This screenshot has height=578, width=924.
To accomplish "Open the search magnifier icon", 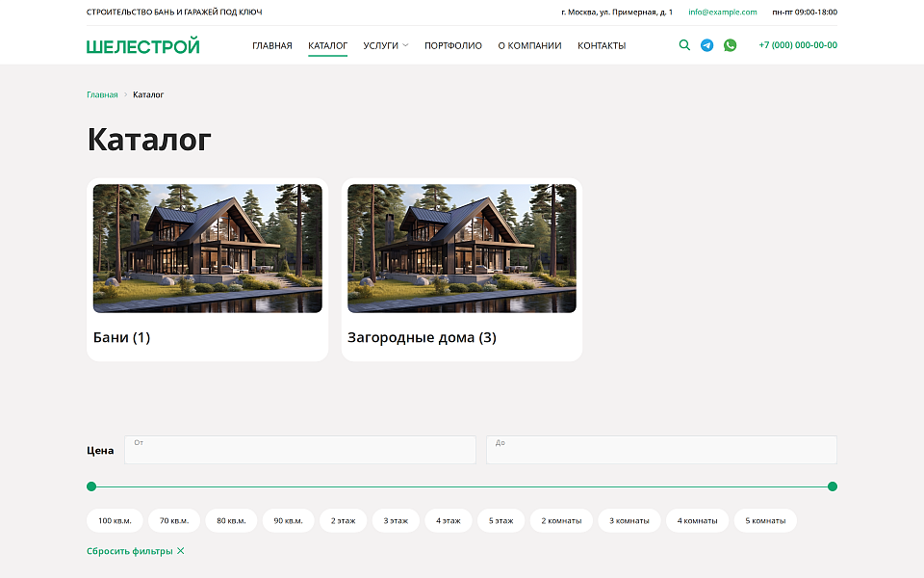I will [x=684, y=45].
